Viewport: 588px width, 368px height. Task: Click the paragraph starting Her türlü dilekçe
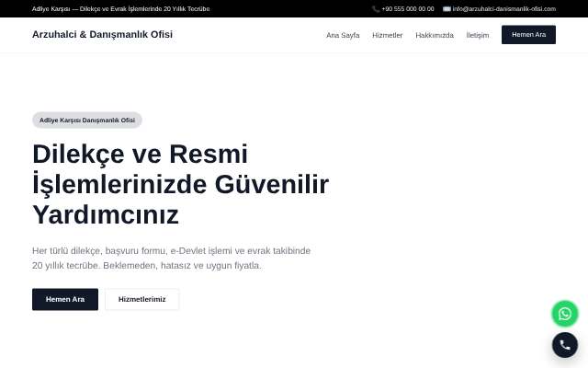pyautogui.click(x=172, y=258)
